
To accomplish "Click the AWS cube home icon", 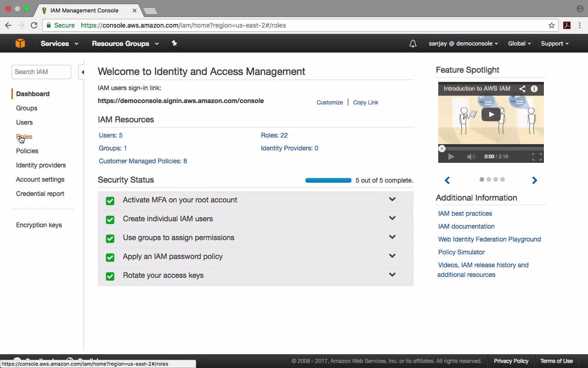I will tap(20, 43).
